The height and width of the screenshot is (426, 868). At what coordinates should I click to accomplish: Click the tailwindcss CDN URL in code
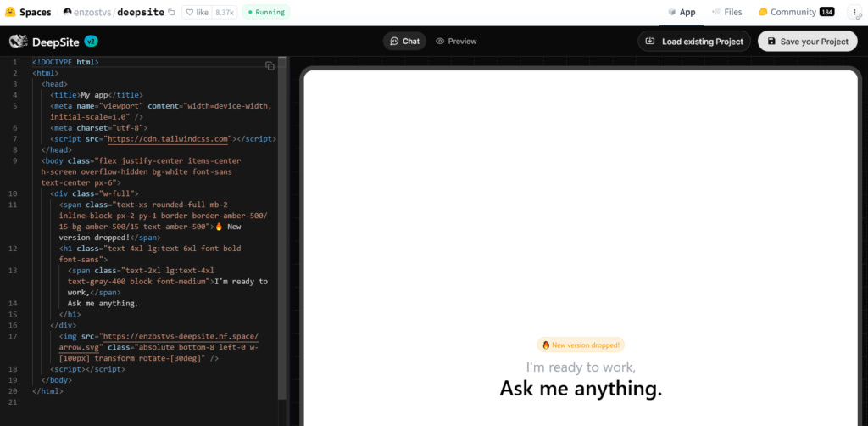pyautogui.click(x=169, y=139)
